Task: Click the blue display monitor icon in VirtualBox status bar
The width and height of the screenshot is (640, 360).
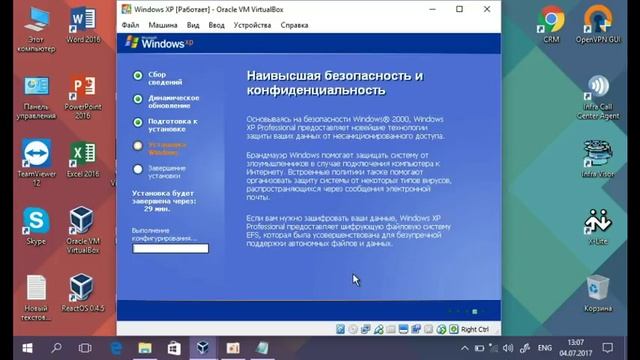Action: 404,329
